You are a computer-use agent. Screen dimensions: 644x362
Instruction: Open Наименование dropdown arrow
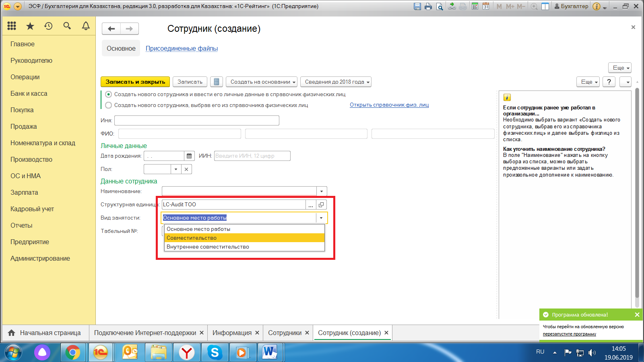tap(322, 191)
